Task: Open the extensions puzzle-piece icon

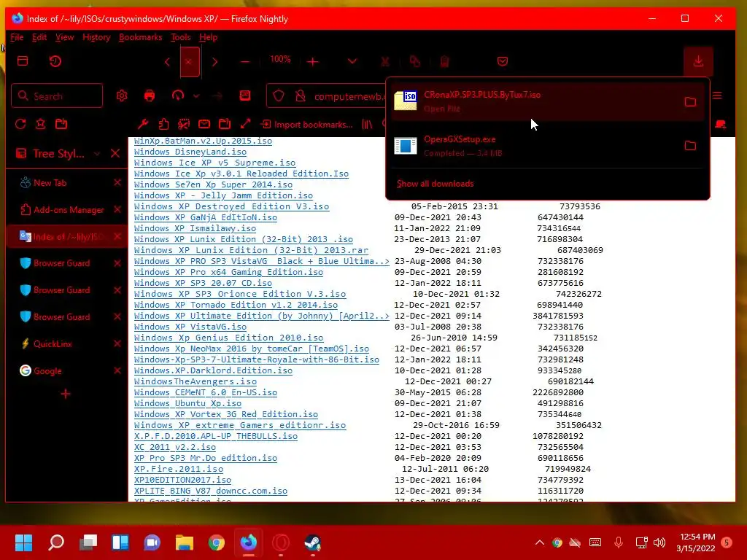Action: (x=163, y=124)
